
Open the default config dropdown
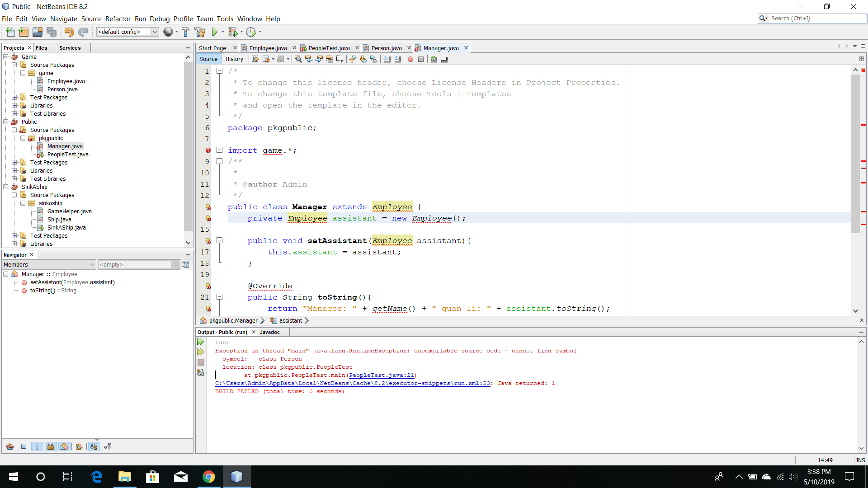click(154, 32)
